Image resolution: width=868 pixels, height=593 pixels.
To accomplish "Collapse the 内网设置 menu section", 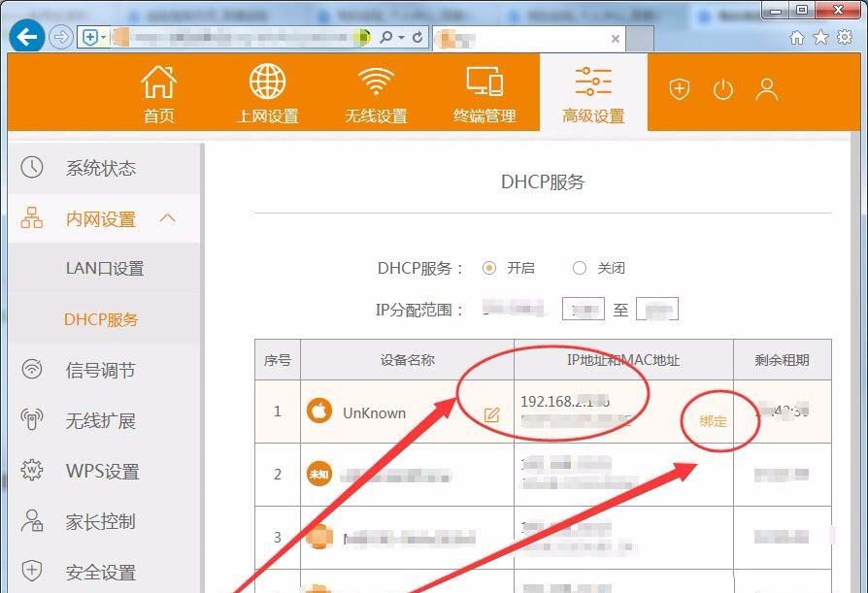I will pos(167,218).
